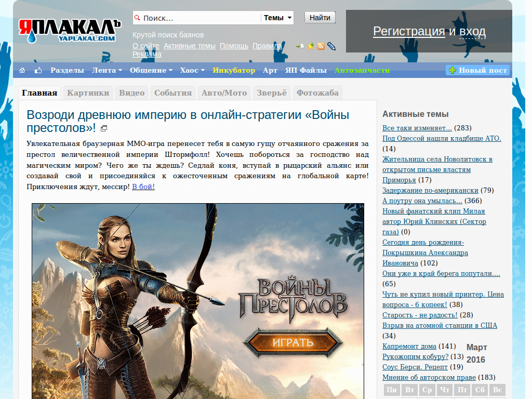Open the Арт menu item
The width and height of the screenshot is (532, 399).
point(270,70)
